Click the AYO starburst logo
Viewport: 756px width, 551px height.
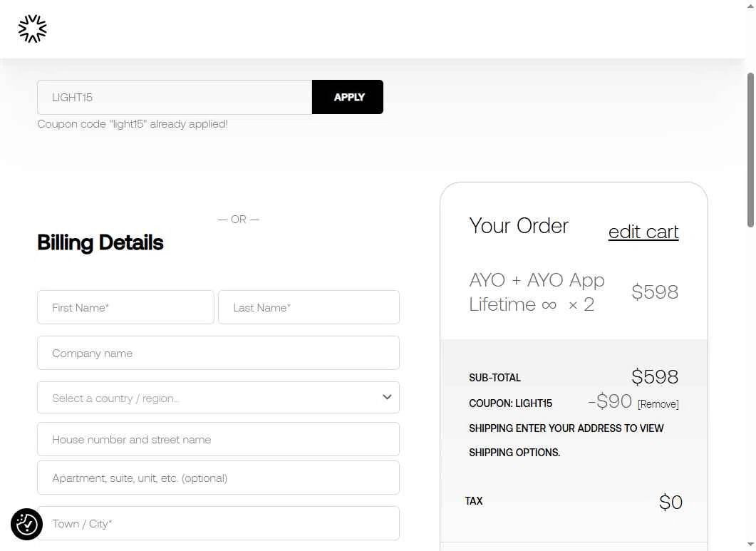32,29
